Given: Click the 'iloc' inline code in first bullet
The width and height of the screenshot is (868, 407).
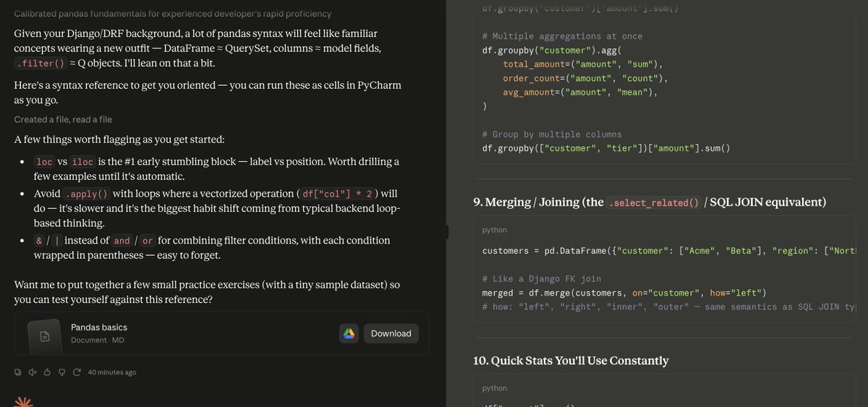Looking at the screenshot, I should coord(82,162).
